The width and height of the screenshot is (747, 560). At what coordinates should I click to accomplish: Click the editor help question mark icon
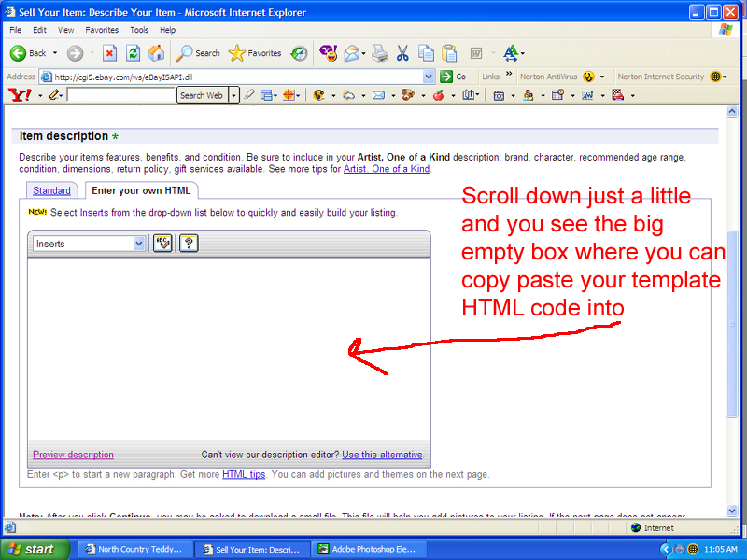[189, 244]
